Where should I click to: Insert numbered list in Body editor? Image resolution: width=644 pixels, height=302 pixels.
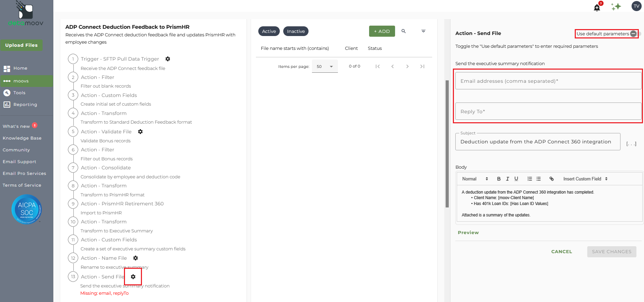coord(529,179)
